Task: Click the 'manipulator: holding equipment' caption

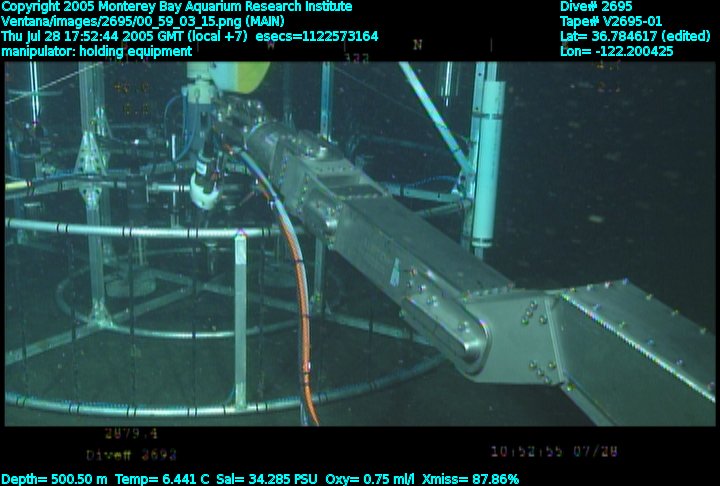Action: tap(96, 51)
